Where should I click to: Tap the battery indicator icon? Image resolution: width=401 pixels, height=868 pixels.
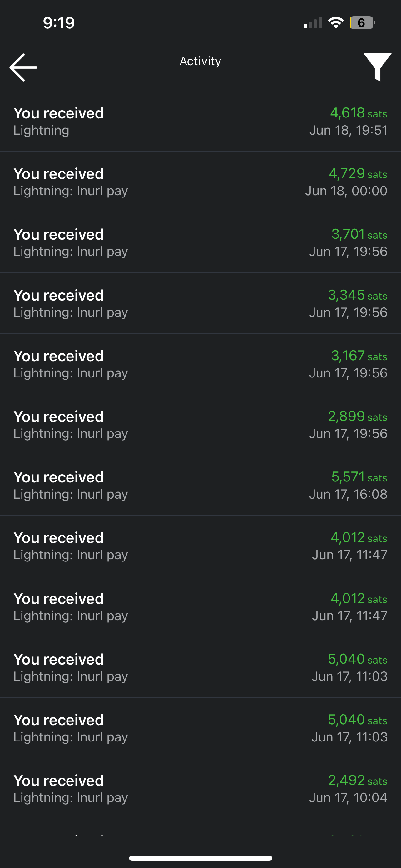[x=362, y=23]
